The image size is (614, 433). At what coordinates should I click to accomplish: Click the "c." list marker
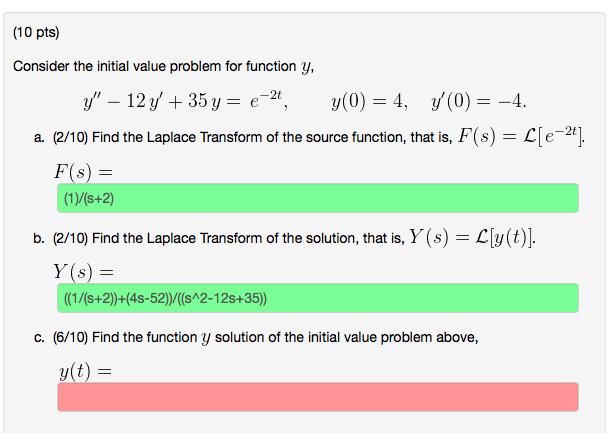pos(39,337)
